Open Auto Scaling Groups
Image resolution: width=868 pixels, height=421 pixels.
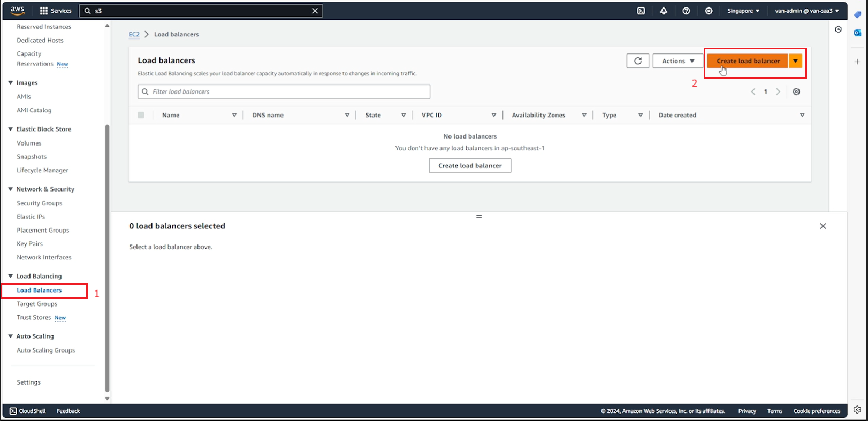tap(46, 350)
